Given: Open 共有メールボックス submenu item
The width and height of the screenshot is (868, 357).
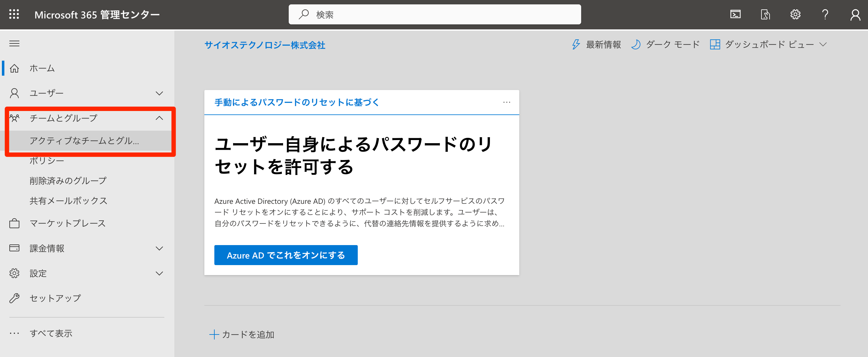Looking at the screenshot, I should click(x=68, y=201).
